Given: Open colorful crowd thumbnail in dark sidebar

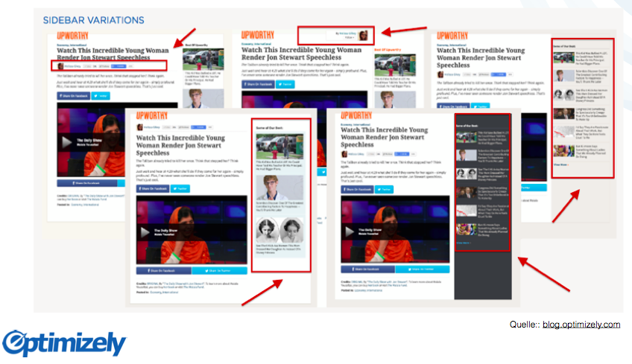Looking at the screenshot, I should click(x=467, y=229).
